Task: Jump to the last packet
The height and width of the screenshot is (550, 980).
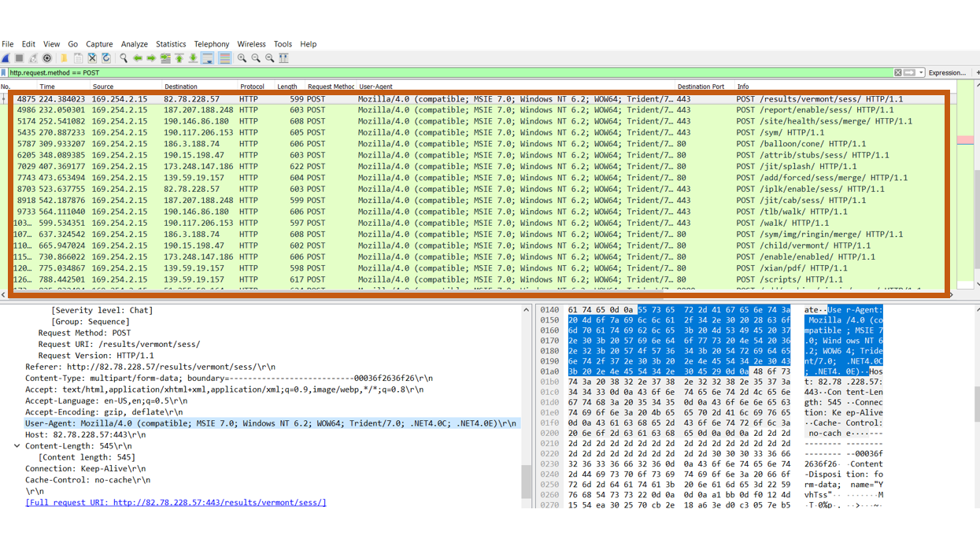Action: (193, 58)
